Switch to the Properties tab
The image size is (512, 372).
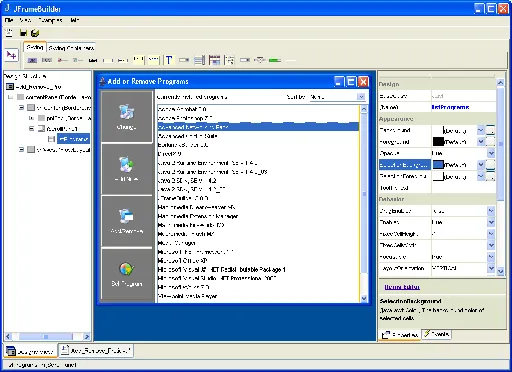[x=400, y=335]
